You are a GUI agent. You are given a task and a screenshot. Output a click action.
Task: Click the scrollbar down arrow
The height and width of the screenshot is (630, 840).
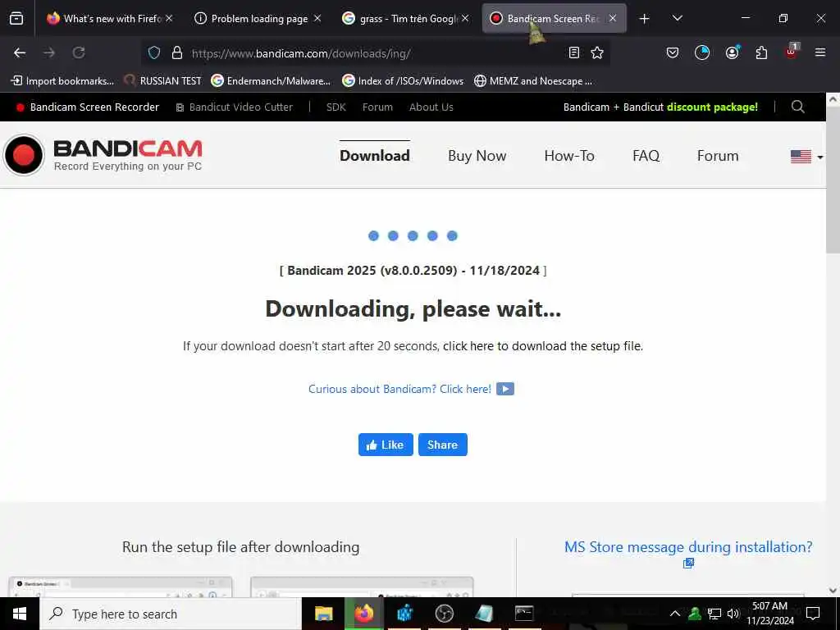pyautogui.click(x=833, y=591)
